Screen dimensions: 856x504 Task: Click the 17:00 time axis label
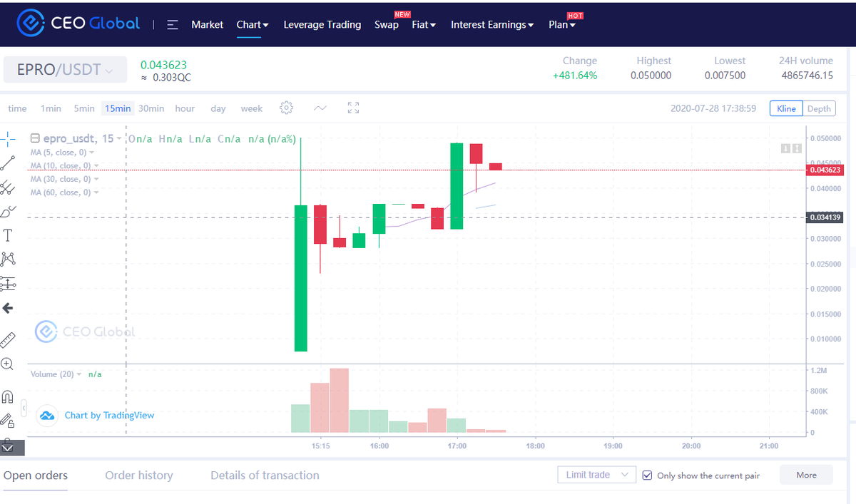(457, 446)
